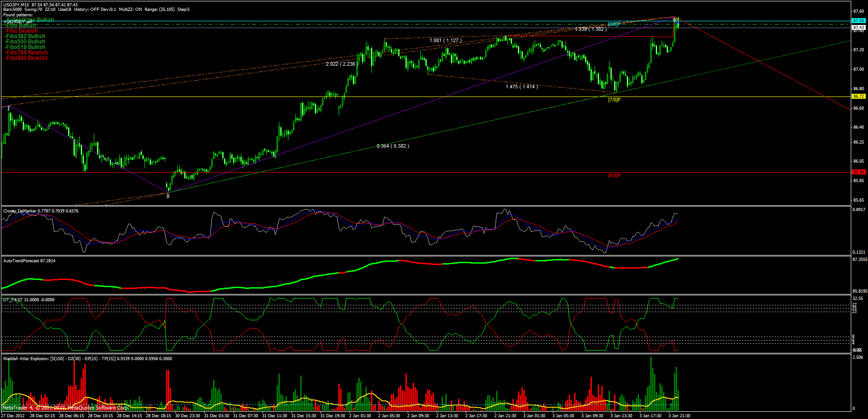Click the 0.1321 DeMarker scale value
The image size is (868, 419).
click(x=859, y=252)
